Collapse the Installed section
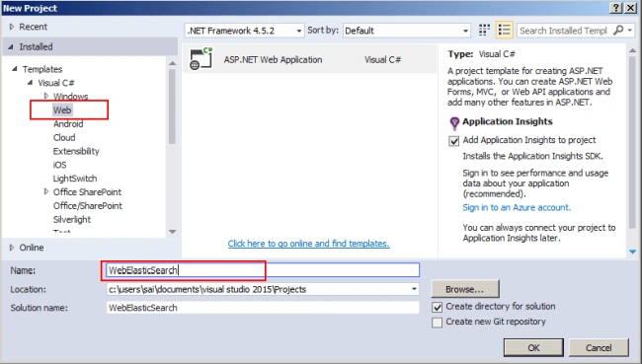 pos(11,46)
